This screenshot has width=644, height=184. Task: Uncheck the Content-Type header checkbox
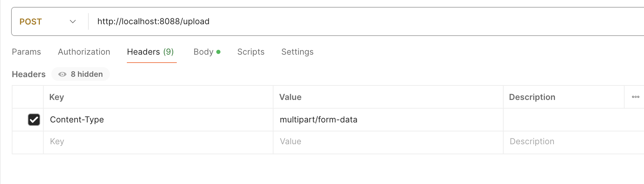(34, 120)
